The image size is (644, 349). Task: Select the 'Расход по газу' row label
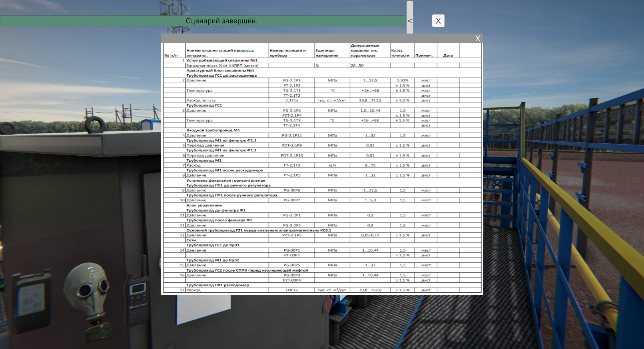pyautogui.click(x=201, y=101)
